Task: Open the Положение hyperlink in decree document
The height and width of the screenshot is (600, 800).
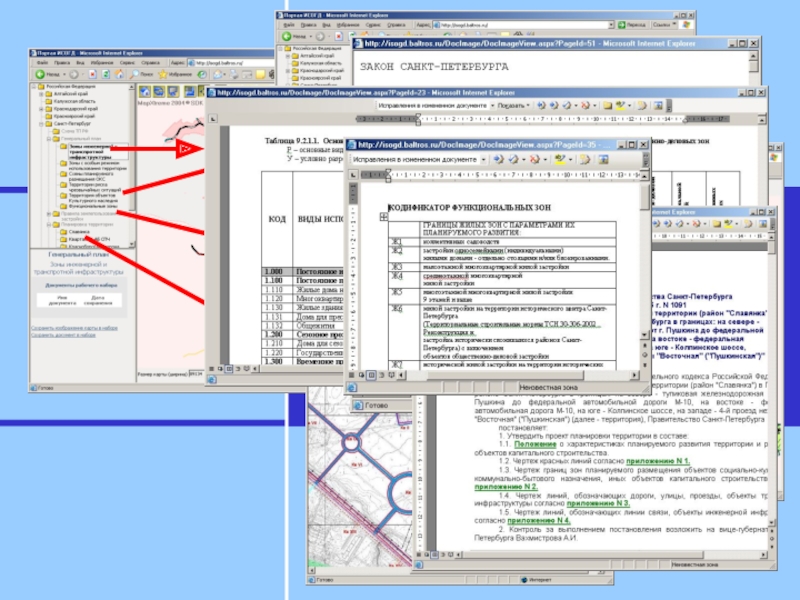Action: (535, 444)
